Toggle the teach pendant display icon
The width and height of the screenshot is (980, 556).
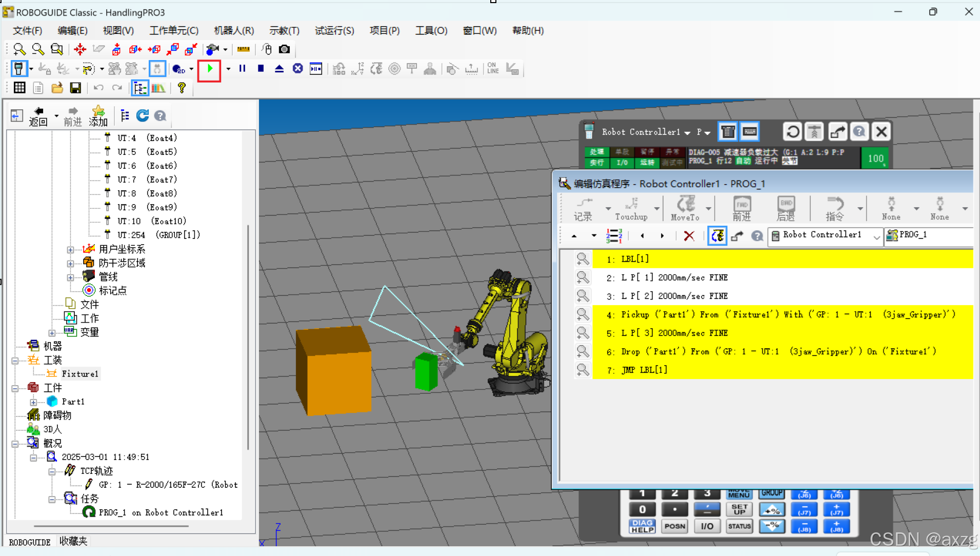click(19, 69)
